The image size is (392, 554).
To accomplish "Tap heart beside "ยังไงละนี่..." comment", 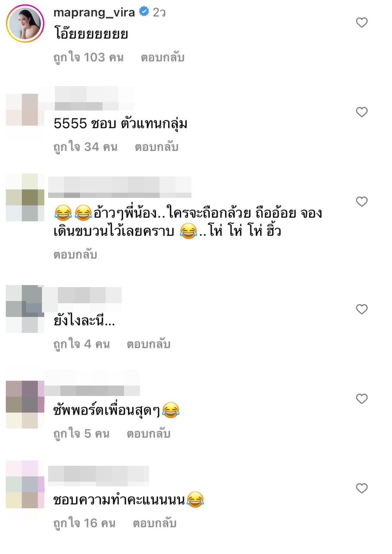I will pos(362,309).
